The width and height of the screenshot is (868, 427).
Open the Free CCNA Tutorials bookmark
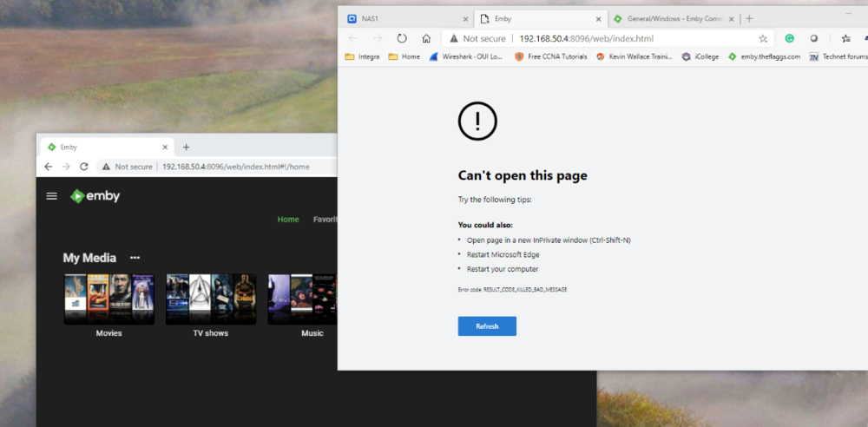click(551, 56)
